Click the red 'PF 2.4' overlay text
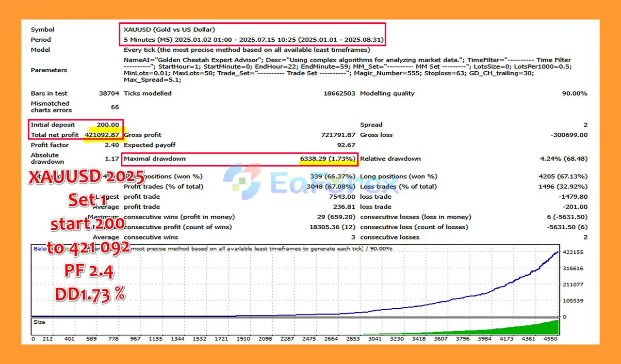The image size is (621, 364). tap(89, 271)
